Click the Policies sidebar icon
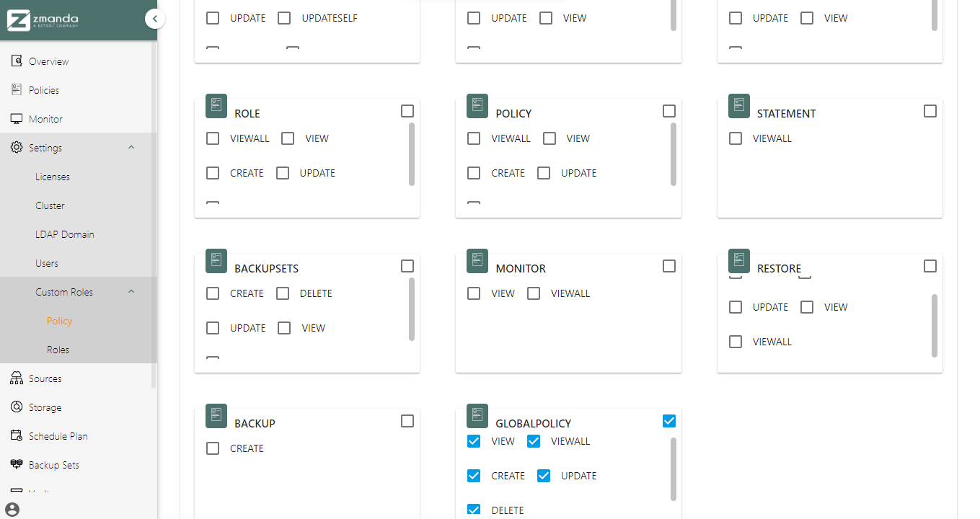Image resolution: width=980 pixels, height=519 pixels. (x=17, y=90)
